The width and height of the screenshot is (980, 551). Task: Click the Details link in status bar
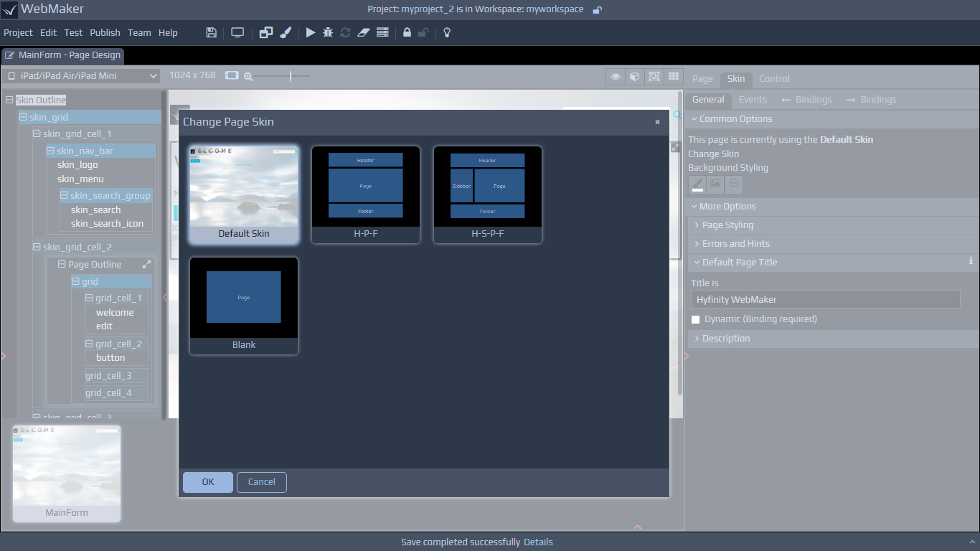(538, 542)
